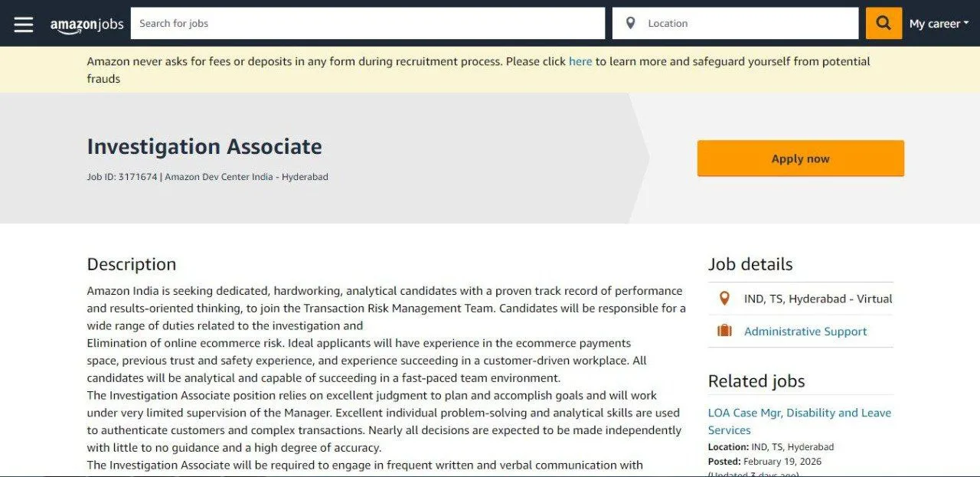Click the Investigation Associate job title
The image size is (980, 477).
204,146
